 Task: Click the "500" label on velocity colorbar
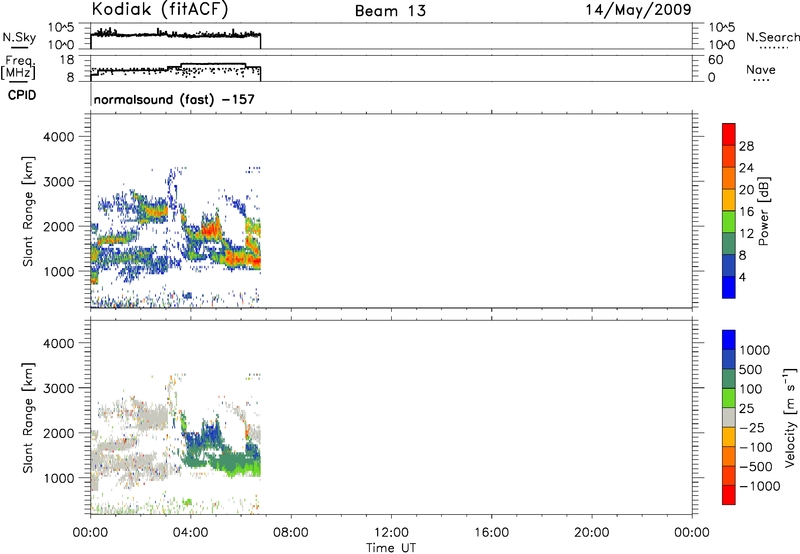(x=751, y=369)
